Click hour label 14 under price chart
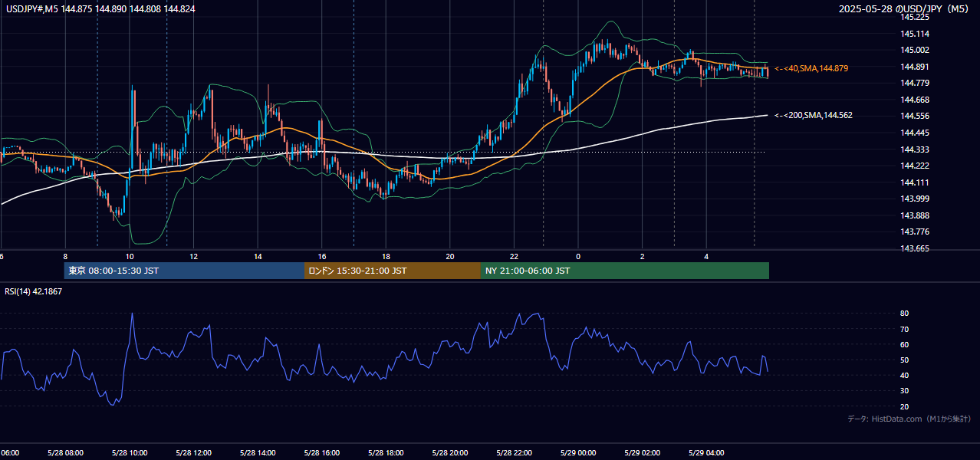This screenshot has width=980, height=460. [x=258, y=257]
